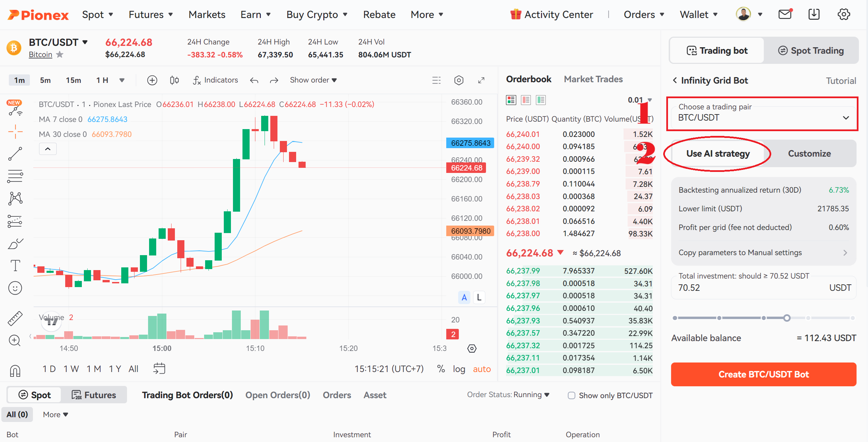Toggle auto scale on chart
868x442 pixels.
482,369
